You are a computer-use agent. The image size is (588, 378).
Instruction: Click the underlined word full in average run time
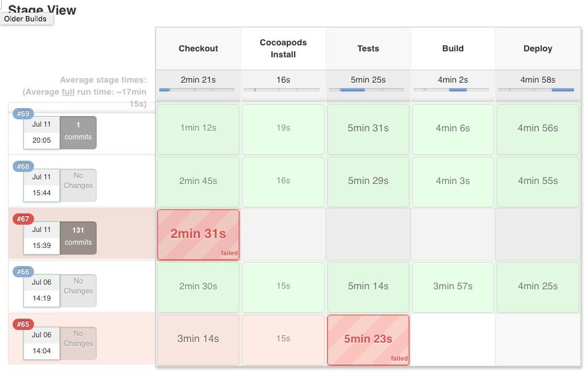68,92
